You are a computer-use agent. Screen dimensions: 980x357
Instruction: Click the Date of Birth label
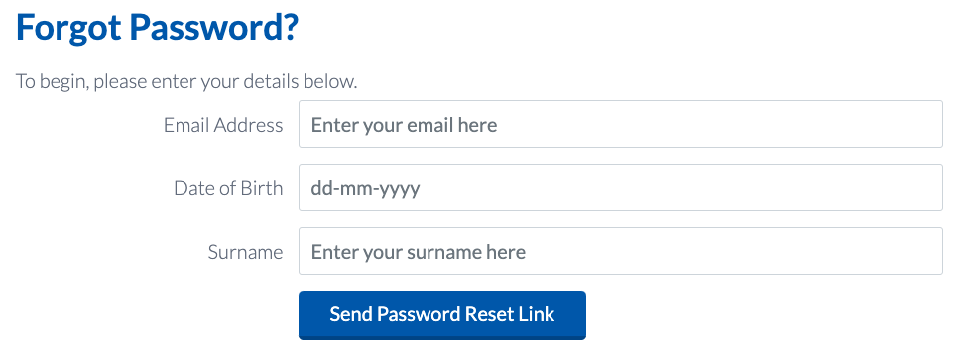(228, 188)
